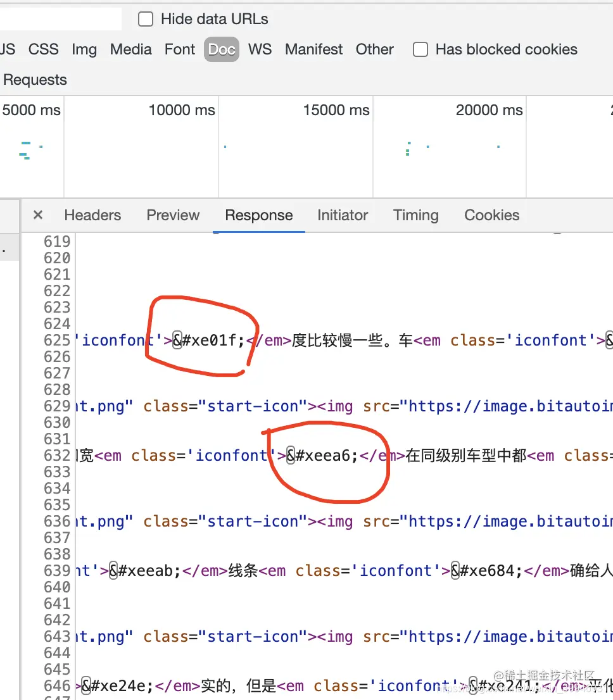The height and width of the screenshot is (700, 613).
Task: Open the Cookies tab
Action: [x=492, y=215]
